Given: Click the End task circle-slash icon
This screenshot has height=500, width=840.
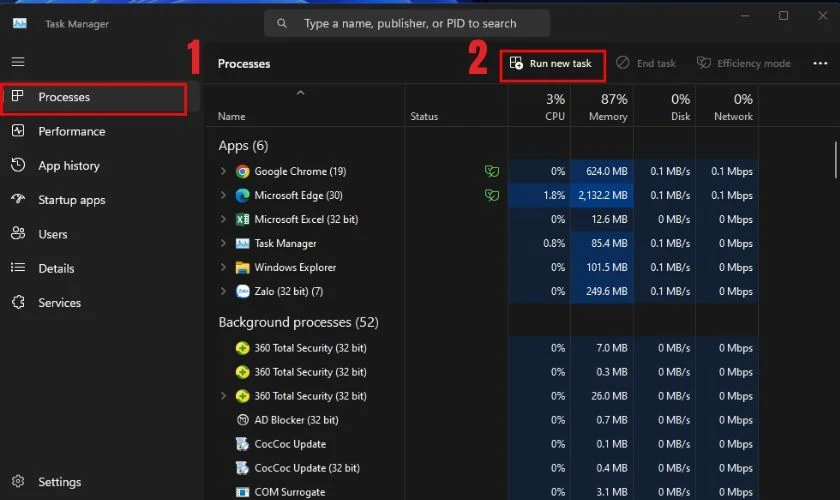Looking at the screenshot, I should point(622,63).
